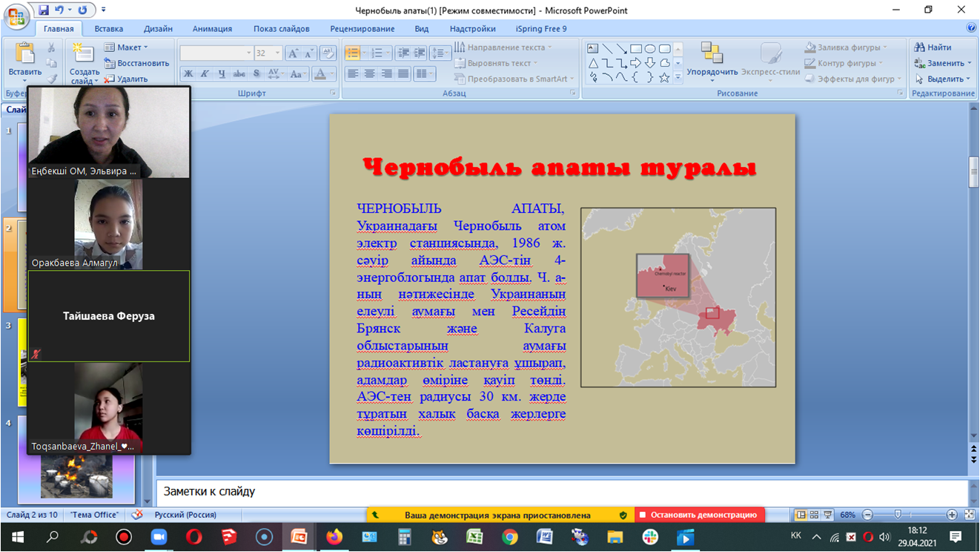Click Остановить демонстрацию stop sharing button
Image resolution: width=980 pixels, height=552 pixels.
[x=698, y=515]
